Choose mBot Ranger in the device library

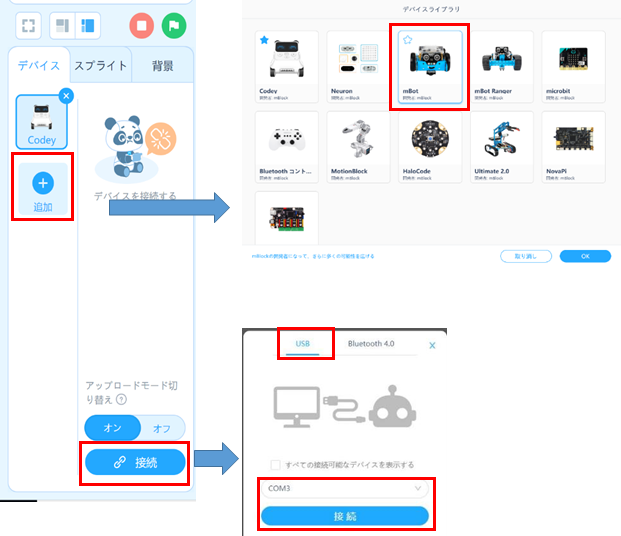(502, 67)
